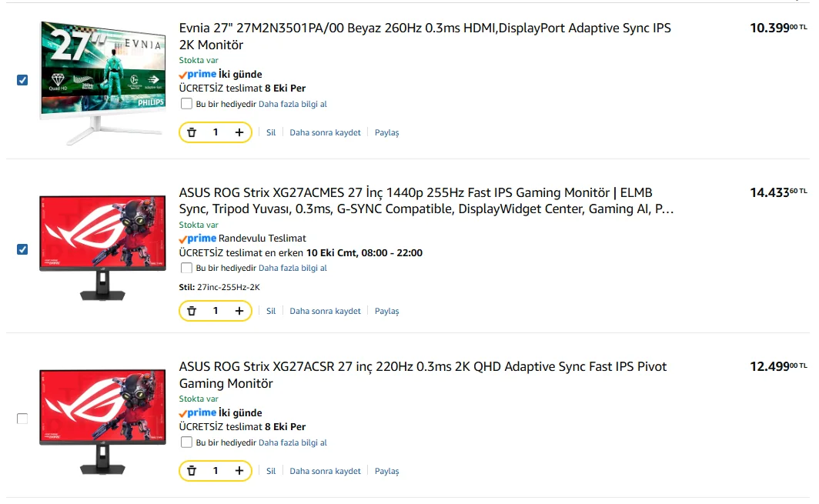Increase ASUS XG27ACSR quantity with plus icon

[239, 471]
